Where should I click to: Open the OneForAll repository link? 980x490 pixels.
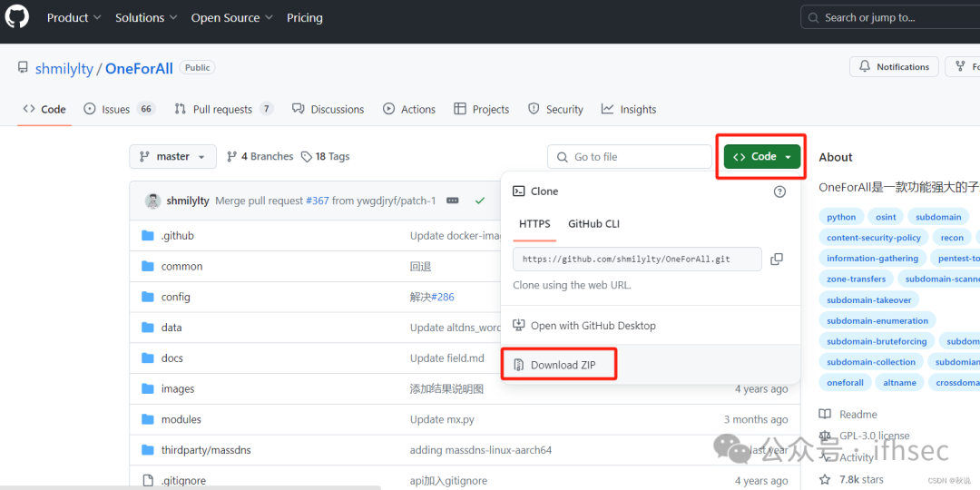click(139, 68)
